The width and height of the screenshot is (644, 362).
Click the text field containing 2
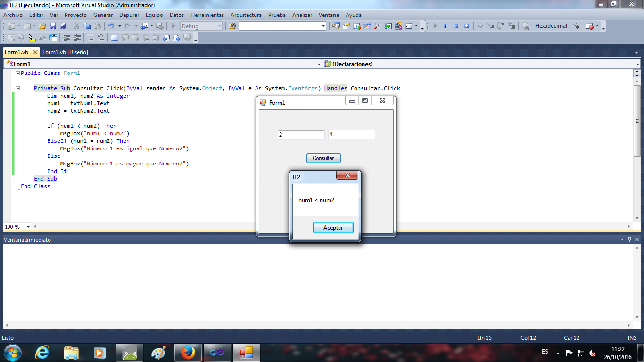coord(301,134)
